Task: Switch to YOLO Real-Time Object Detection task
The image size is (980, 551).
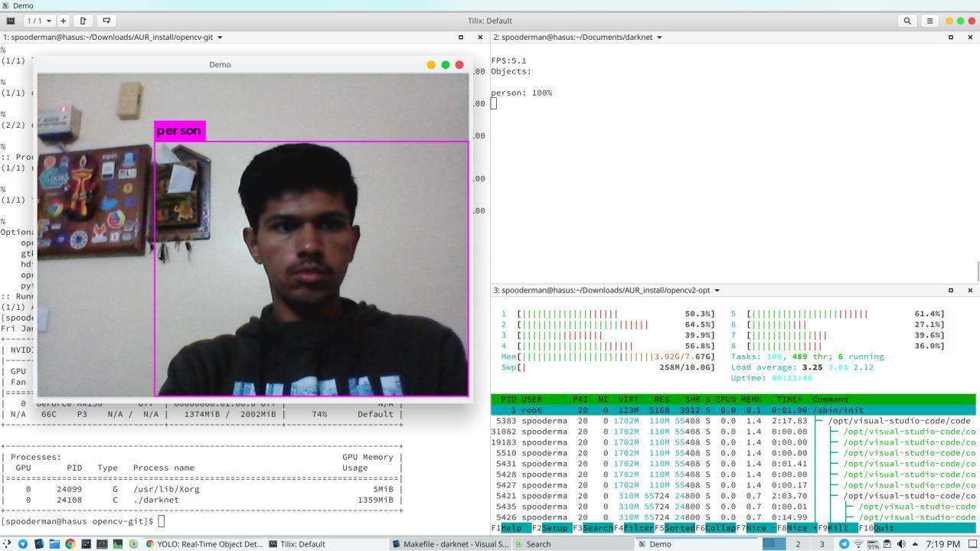Action: coord(204,544)
